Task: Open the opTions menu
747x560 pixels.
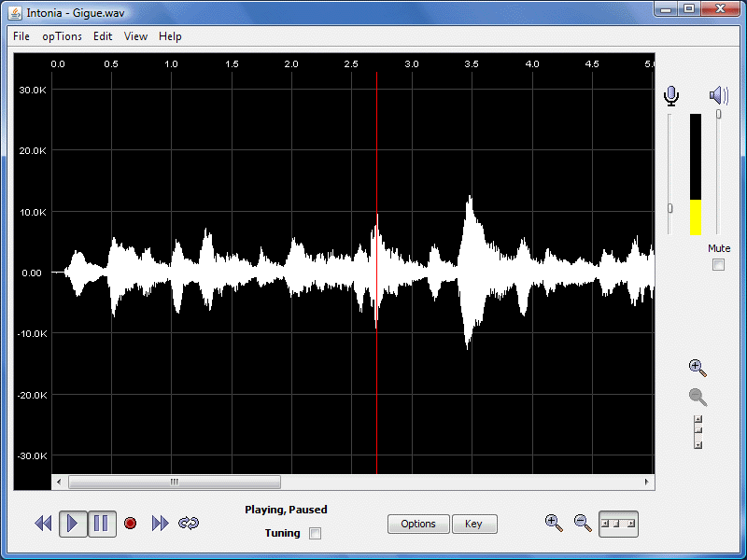Action: (x=62, y=36)
